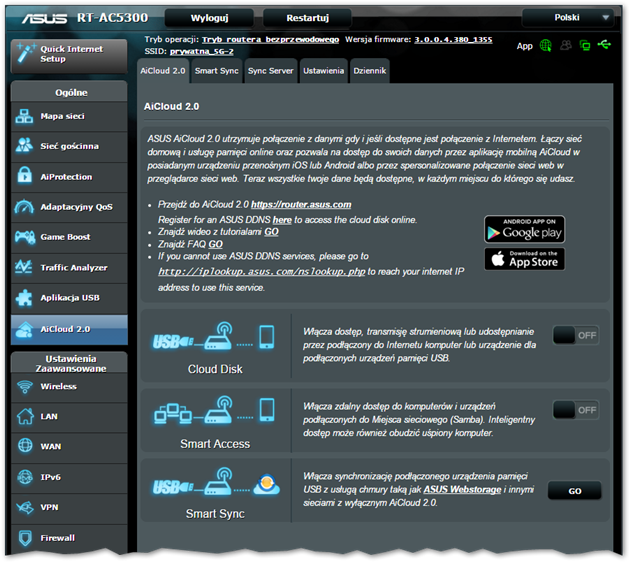This screenshot has width=630, height=563.
Task: Open the Sync Server tab
Action: click(x=270, y=71)
